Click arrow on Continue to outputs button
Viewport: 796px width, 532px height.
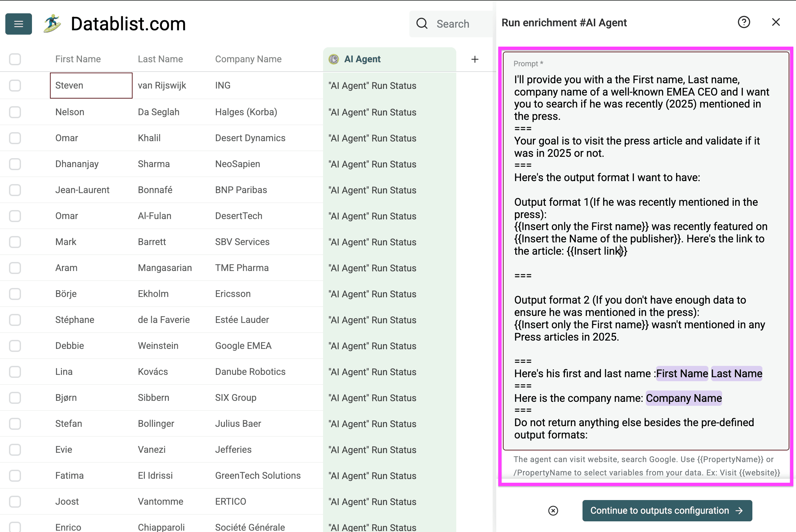[x=739, y=510]
